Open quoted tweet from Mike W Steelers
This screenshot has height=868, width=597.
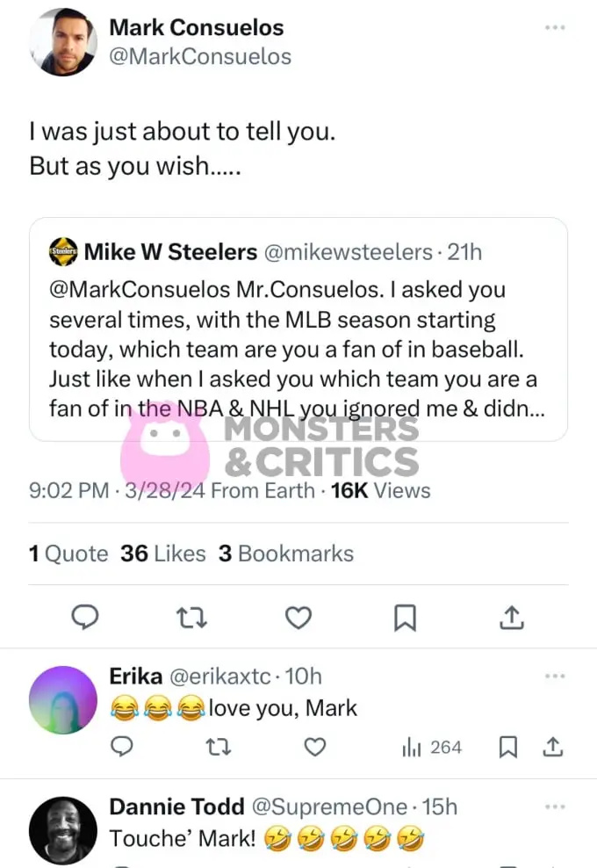pos(298,329)
